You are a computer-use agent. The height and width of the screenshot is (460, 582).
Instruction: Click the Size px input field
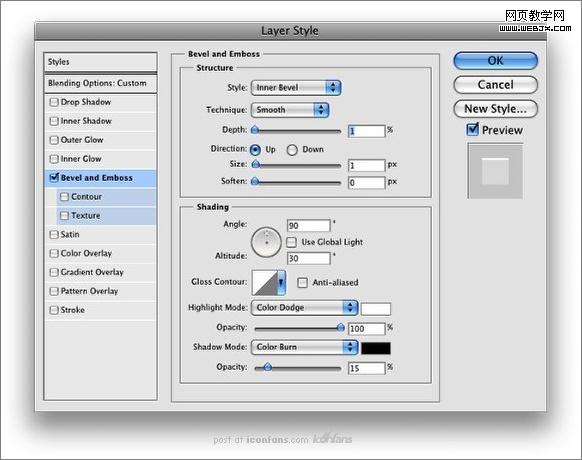366,166
